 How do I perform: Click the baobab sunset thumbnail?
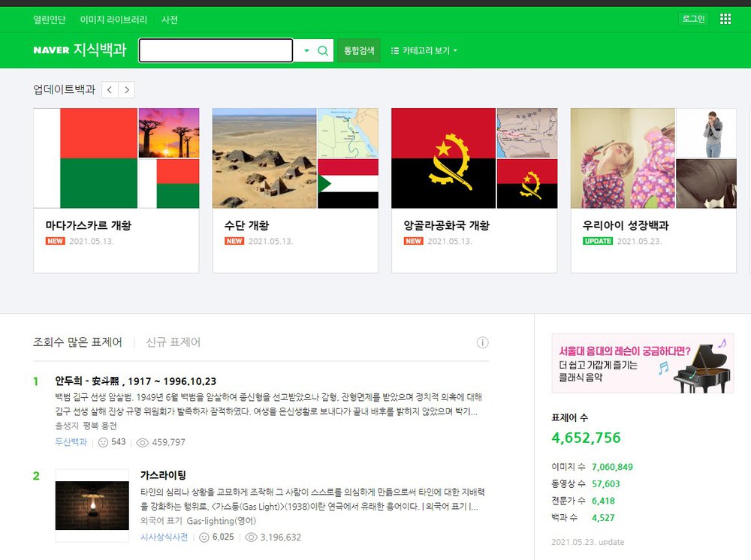click(168, 133)
